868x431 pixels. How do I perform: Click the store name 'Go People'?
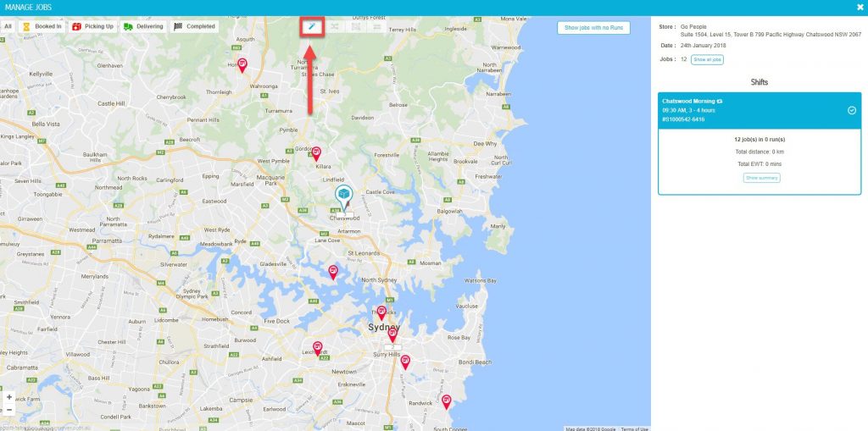coord(693,26)
